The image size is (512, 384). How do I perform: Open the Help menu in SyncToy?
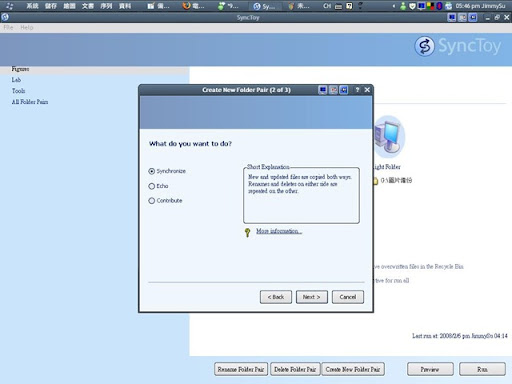pyautogui.click(x=27, y=28)
